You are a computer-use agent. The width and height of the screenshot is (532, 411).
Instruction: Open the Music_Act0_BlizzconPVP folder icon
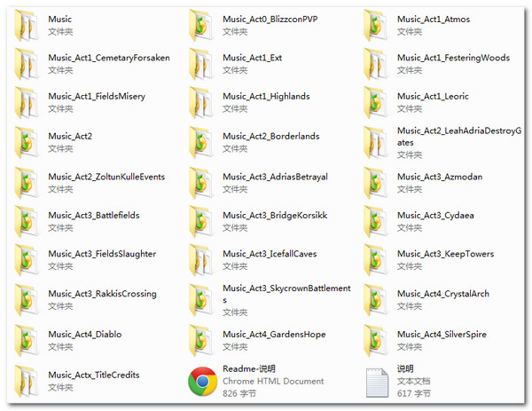tap(201, 26)
